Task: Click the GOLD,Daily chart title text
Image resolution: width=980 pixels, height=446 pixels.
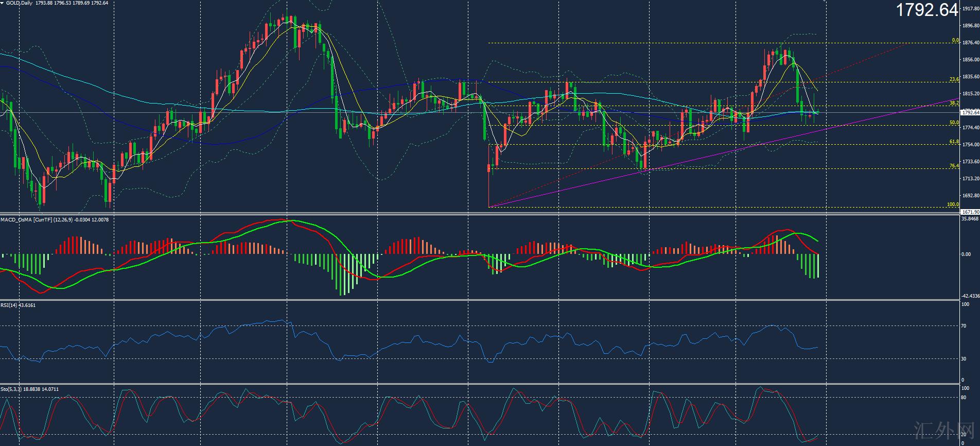Action: pos(19,3)
